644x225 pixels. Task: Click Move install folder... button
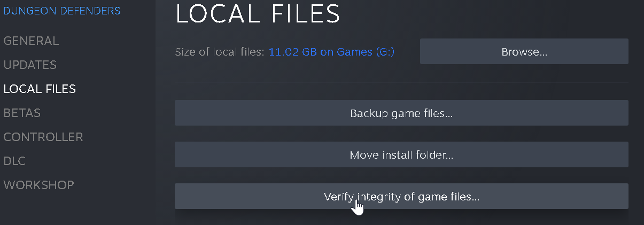(401, 155)
